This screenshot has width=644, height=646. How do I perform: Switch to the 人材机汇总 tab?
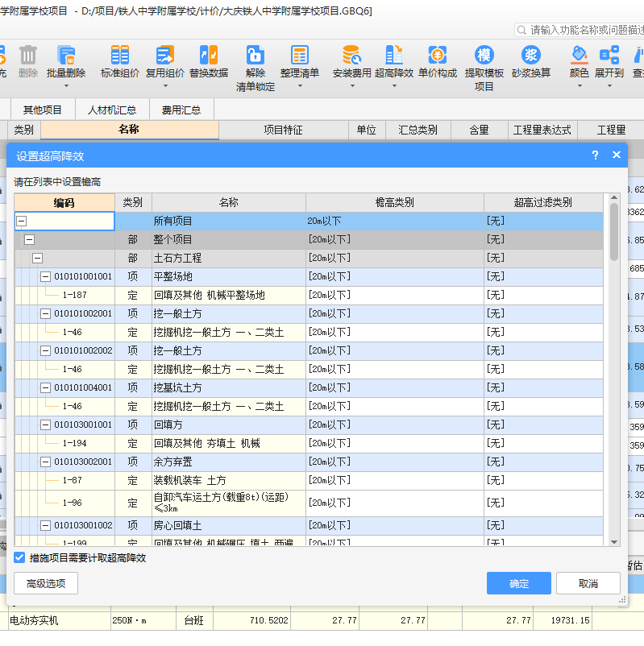[112, 110]
